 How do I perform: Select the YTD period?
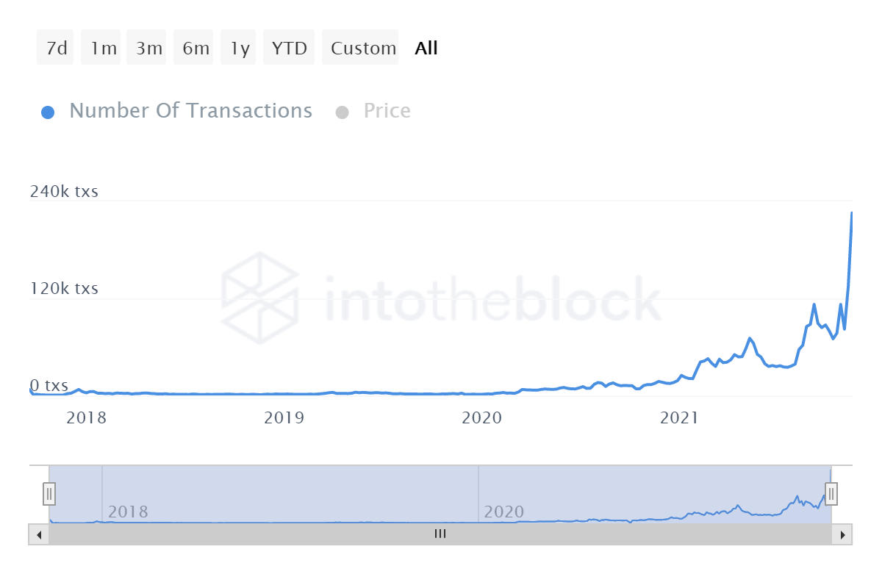[x=289, y=47]
